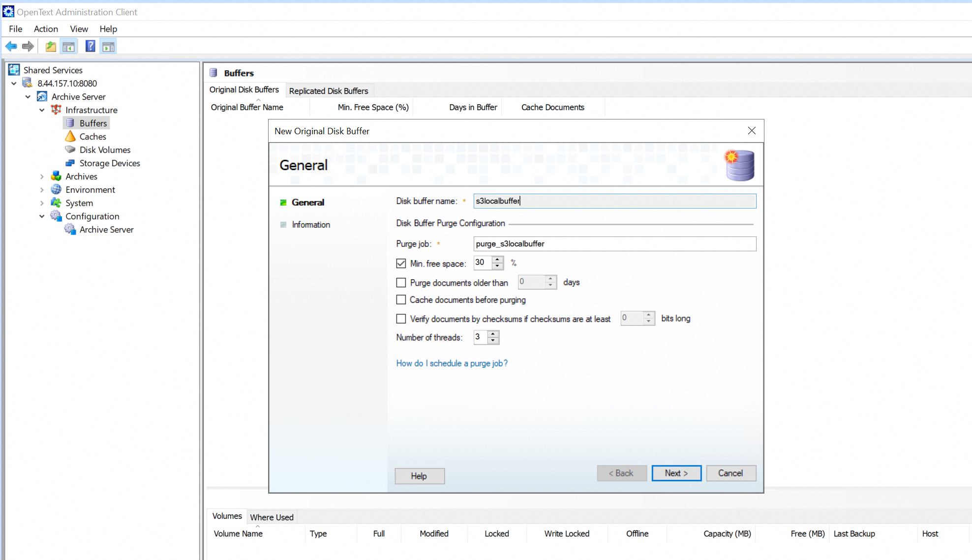Sort by the Cache Documents column
972x560 pixels.
(x=553, y=107)
